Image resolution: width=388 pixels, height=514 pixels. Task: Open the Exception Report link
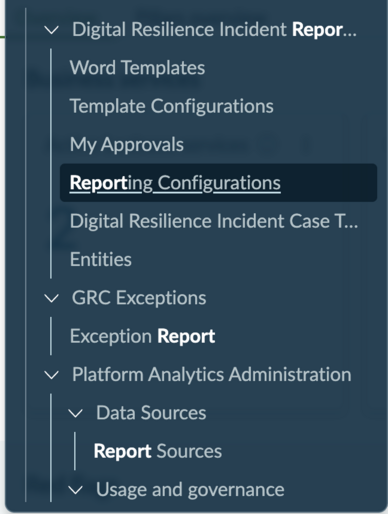point(142,336)
